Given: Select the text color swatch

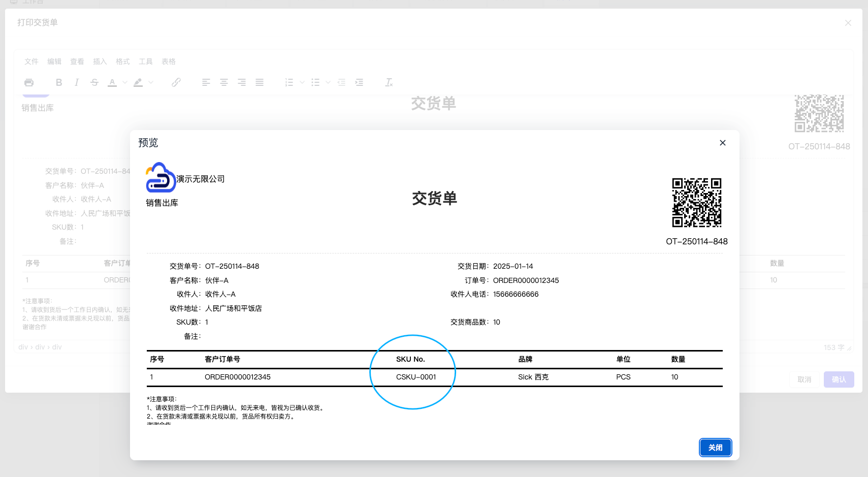Looking at the screenshot, I should point(112,82).
